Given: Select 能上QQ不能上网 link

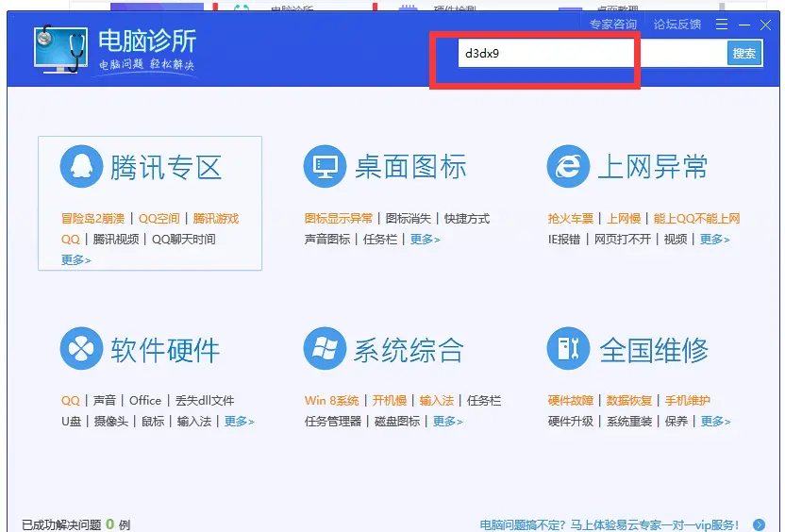Looking at the screenshot, I should click(696, 219).
